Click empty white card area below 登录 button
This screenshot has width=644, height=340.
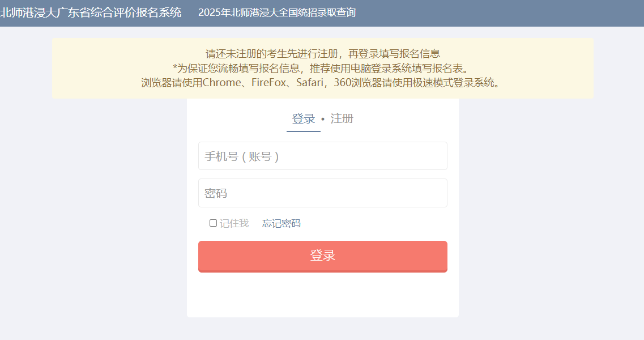click(323, 294)
